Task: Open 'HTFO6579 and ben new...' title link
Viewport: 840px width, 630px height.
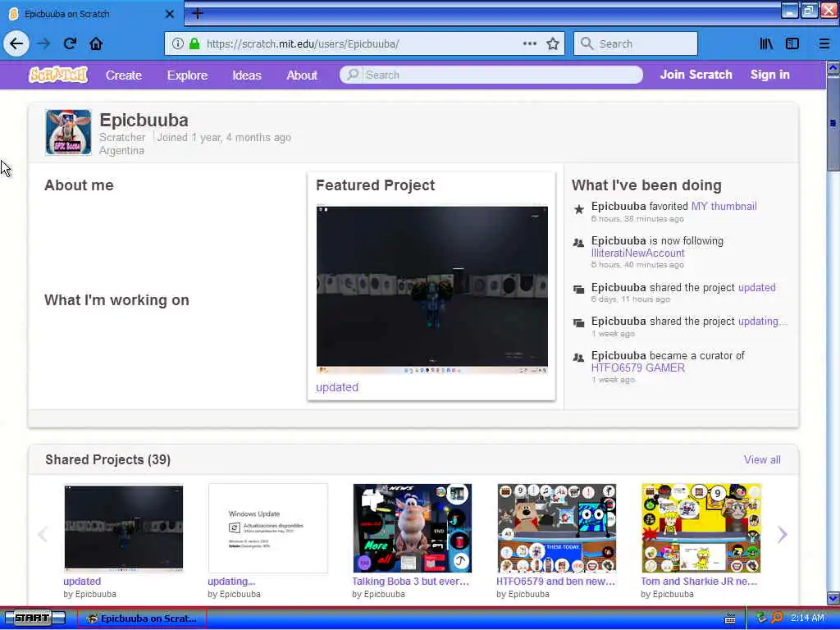Action: pos(555,582)
